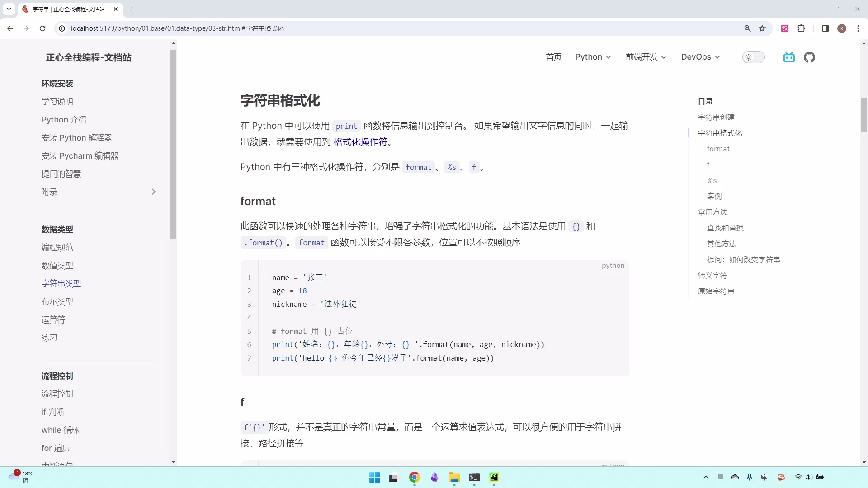
Task: Bookmark the page with the star
Action: tap(763, 28)
